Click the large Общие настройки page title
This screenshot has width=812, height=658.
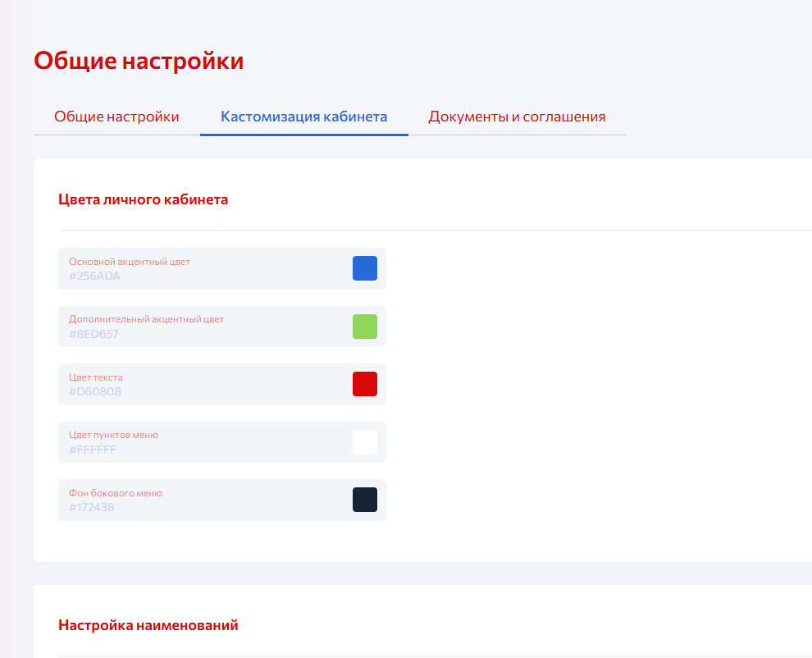tap(139, 61)
